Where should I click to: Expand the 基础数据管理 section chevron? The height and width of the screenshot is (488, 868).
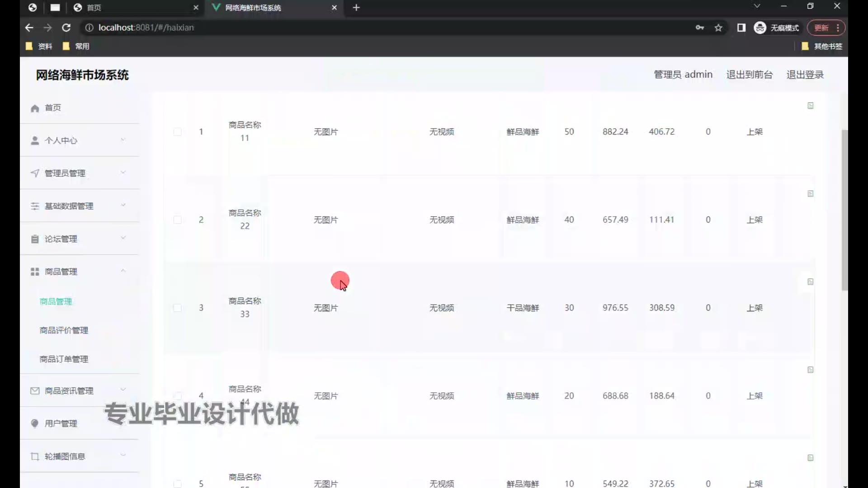[123, 205]
